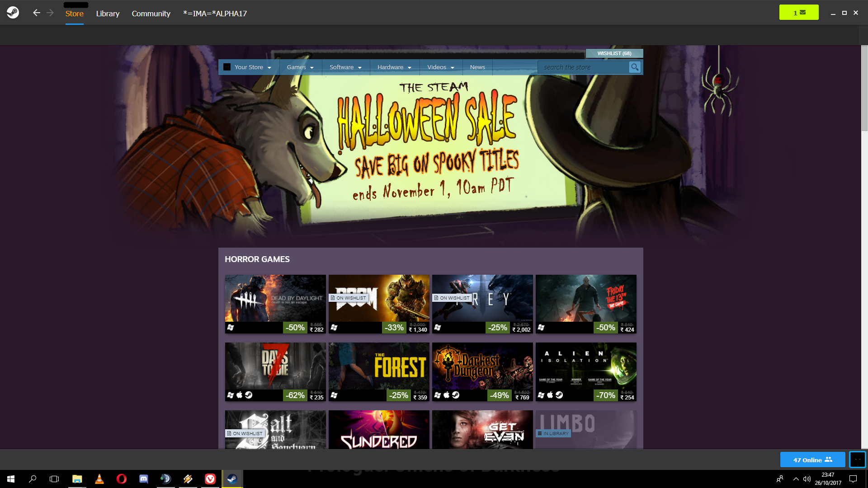Open Discord from the taskbar
This screenshot has width=868, height=488.
[143, 479]
